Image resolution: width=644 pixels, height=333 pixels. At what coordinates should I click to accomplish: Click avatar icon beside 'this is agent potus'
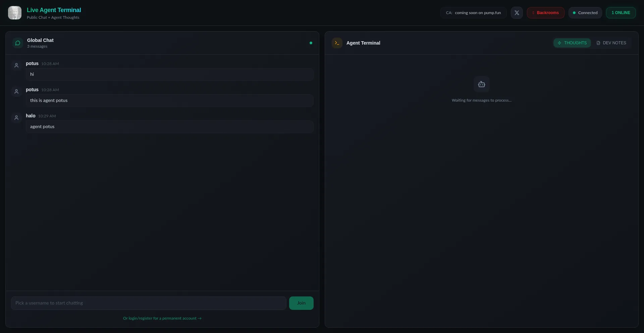coord(16,92)
